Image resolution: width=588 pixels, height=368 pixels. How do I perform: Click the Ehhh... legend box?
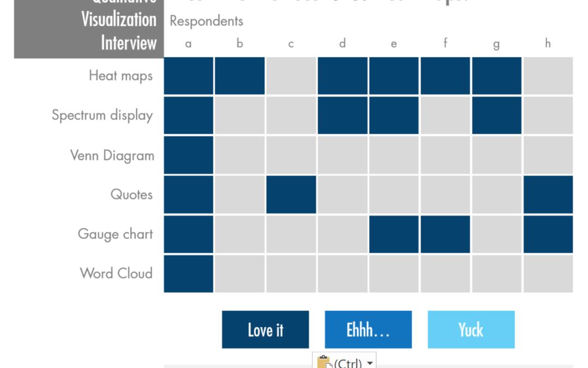pos(368,329)
